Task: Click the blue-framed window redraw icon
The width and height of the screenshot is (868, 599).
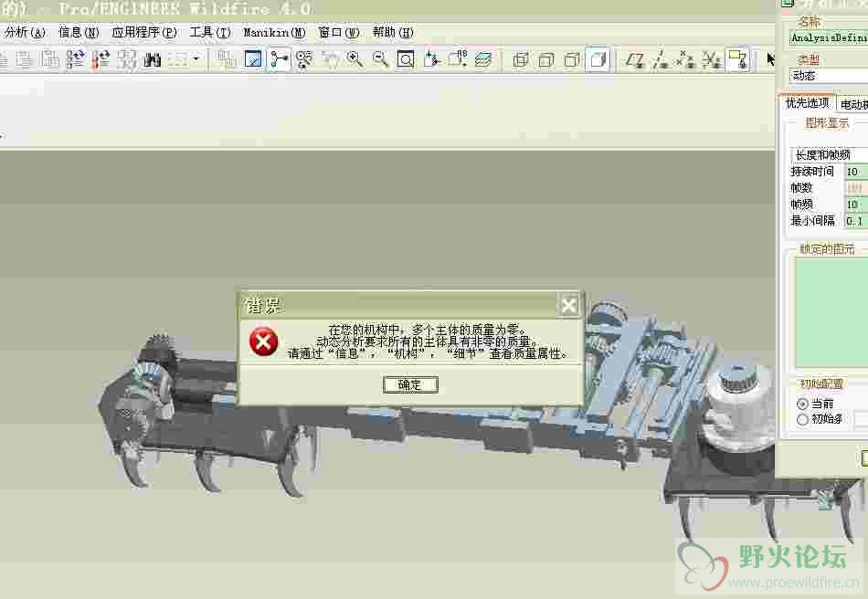Action: (x=253, y=59)
